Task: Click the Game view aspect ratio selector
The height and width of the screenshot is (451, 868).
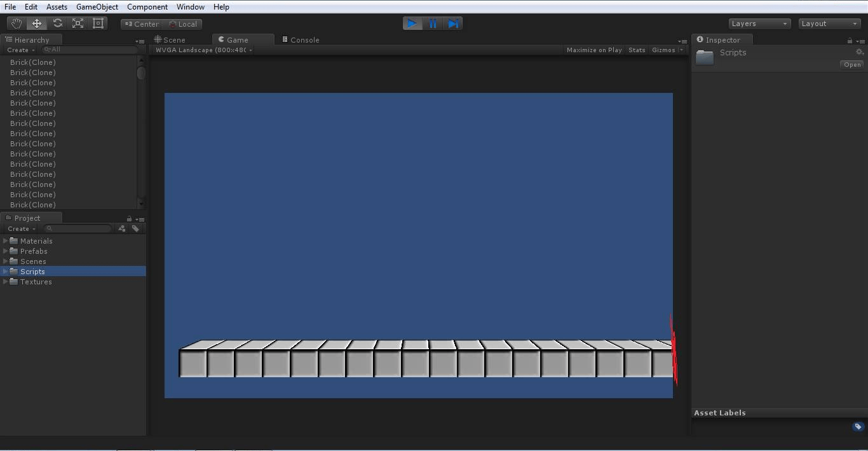Action: tap(202, 50)
